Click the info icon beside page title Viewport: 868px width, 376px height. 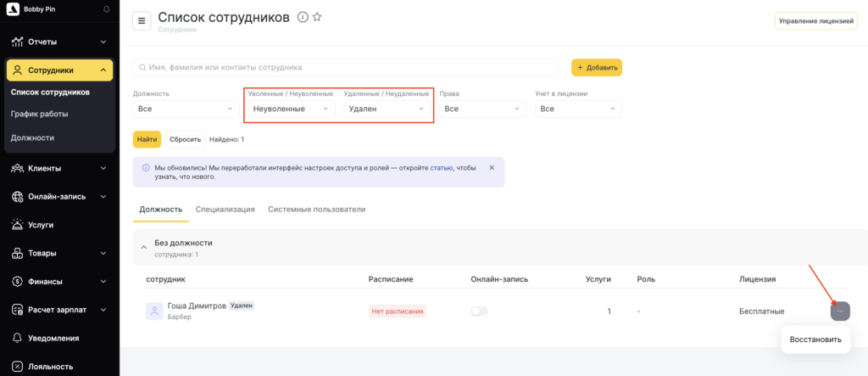coord(303,17)
